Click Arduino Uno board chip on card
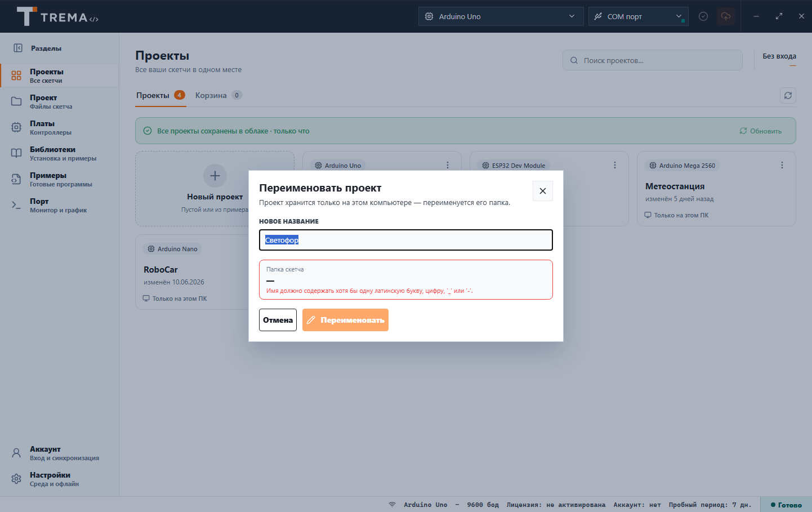The width and height of the screenshot is (812, 512). pyautogui.click(x=338, y=166)
